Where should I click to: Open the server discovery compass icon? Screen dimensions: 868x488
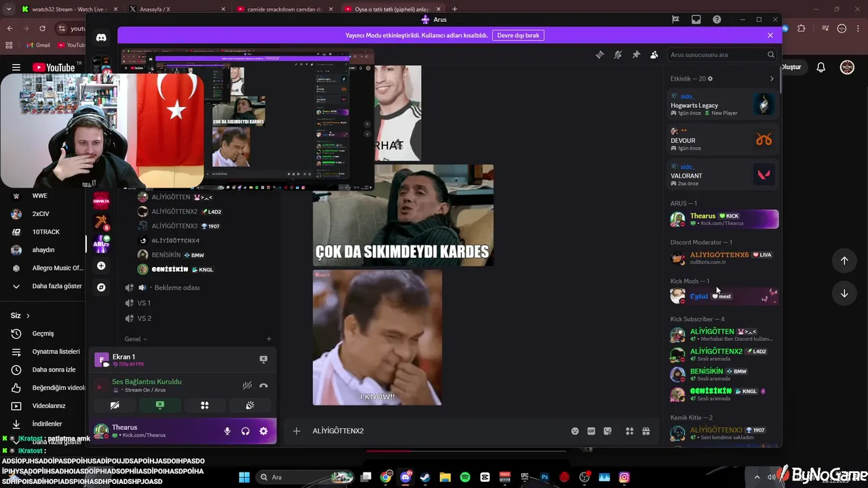[101, 287]
